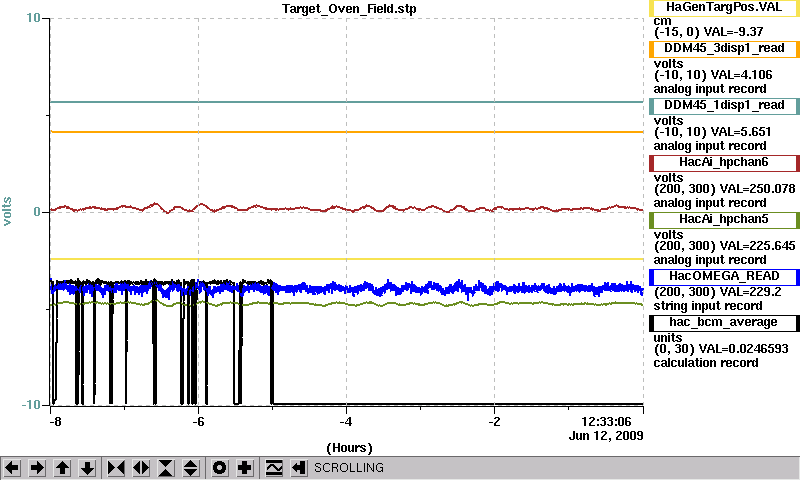Click the 'units' label under hac_bcm_average
This screenshot has width=800, height=480.
[x=668, y=338]
